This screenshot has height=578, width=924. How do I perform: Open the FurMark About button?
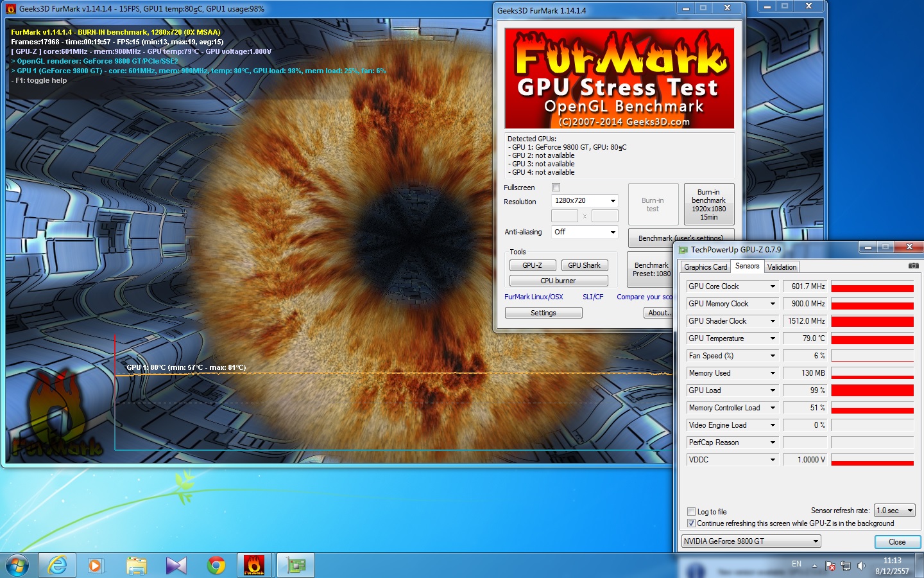pos(658,313)
